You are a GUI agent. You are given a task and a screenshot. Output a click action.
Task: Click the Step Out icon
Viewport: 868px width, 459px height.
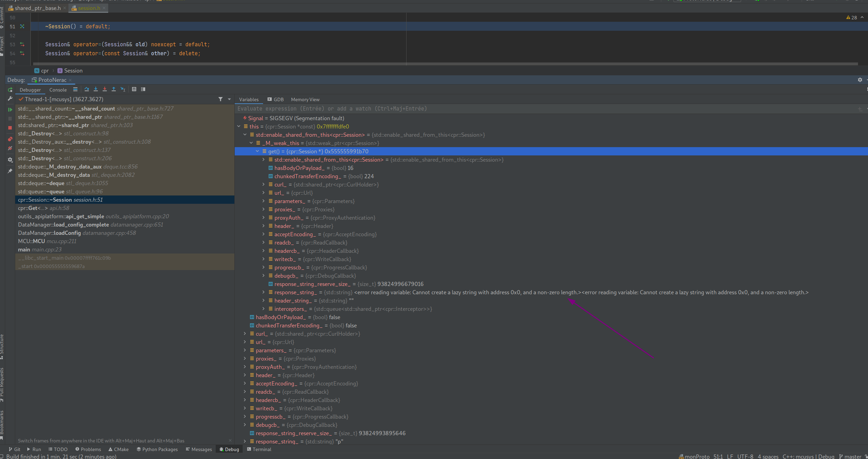click(114, 89)
